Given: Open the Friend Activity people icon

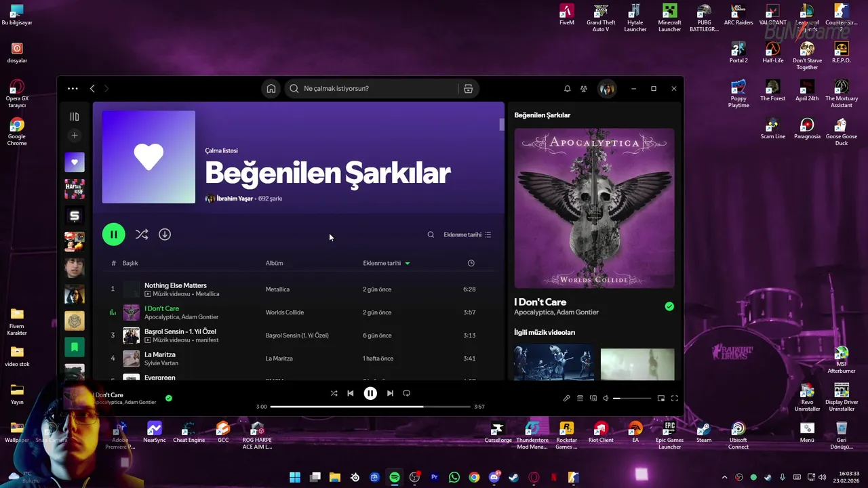Looking at the screenshot, I should tap(584, 89).
